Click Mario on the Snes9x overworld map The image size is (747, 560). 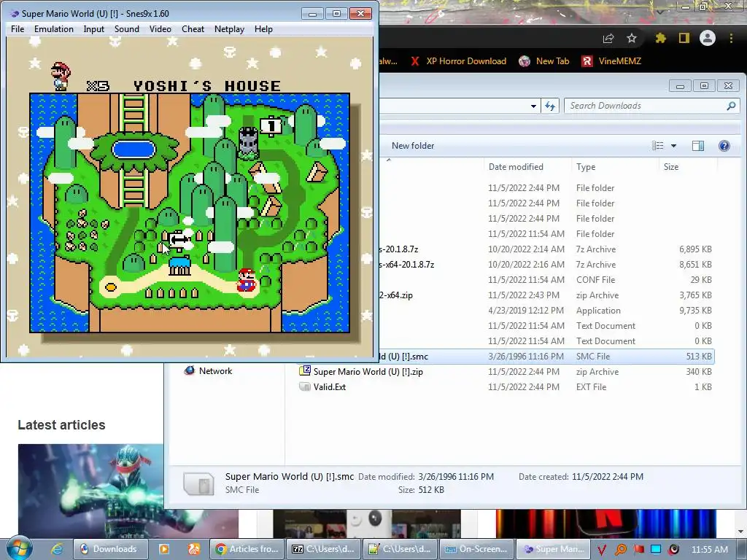(x=247, y=280)
